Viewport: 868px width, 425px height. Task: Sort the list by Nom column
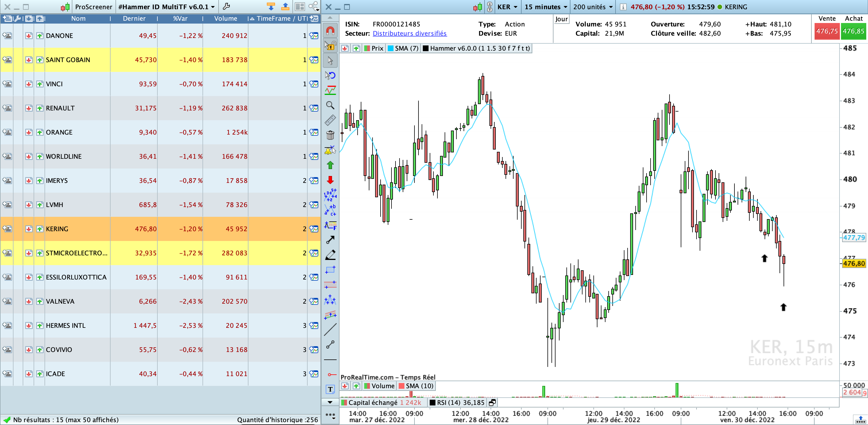pyautogui.click(x=78, y=19)
